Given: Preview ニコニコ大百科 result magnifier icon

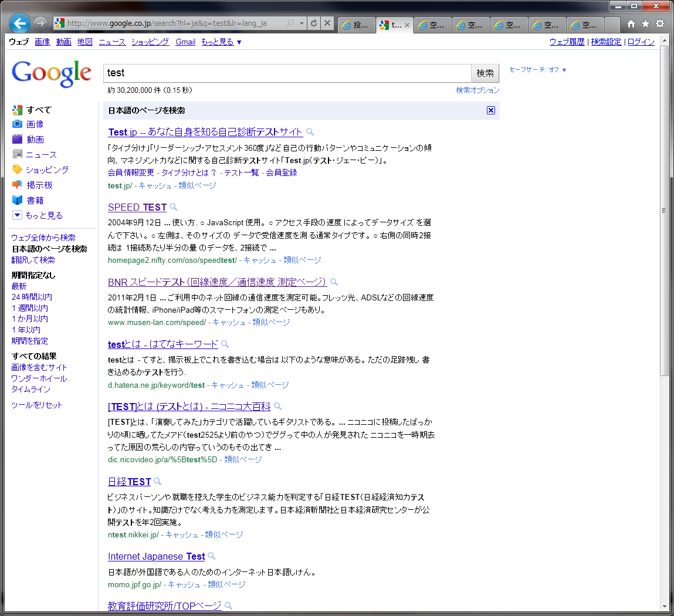Looking at the screenshot, I should [x=277, y=407].
